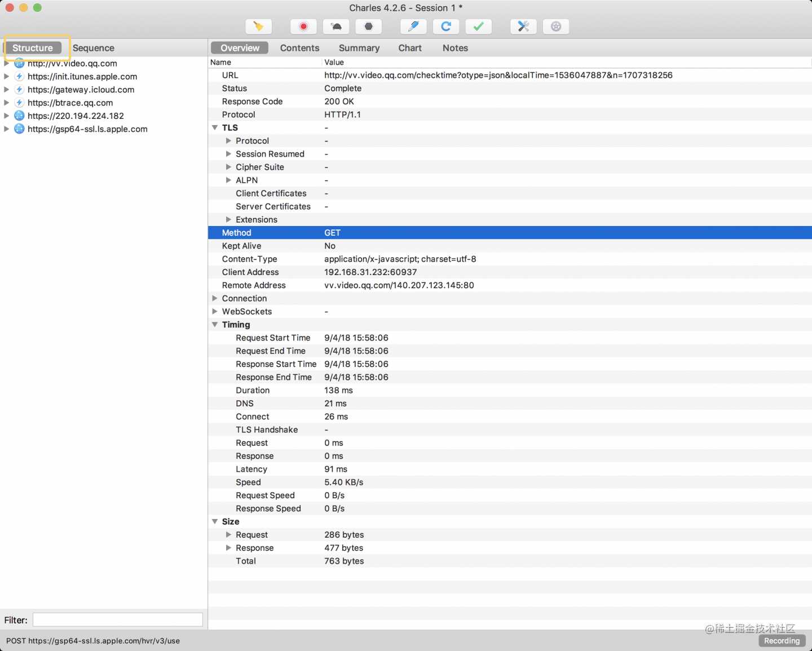
Task: Click lightning icon for init.itunes.apple.com
Action: point(19,76)
